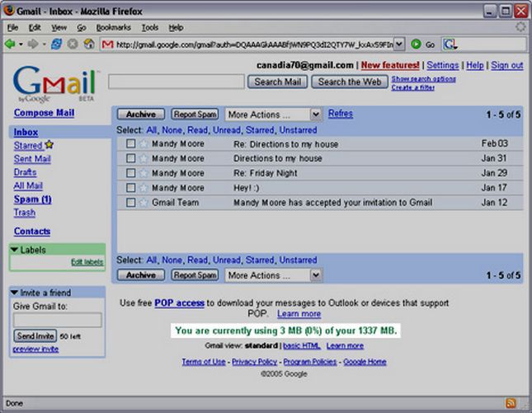Click Sign out link
532x413 pixels.
click(x=507, y=65)
